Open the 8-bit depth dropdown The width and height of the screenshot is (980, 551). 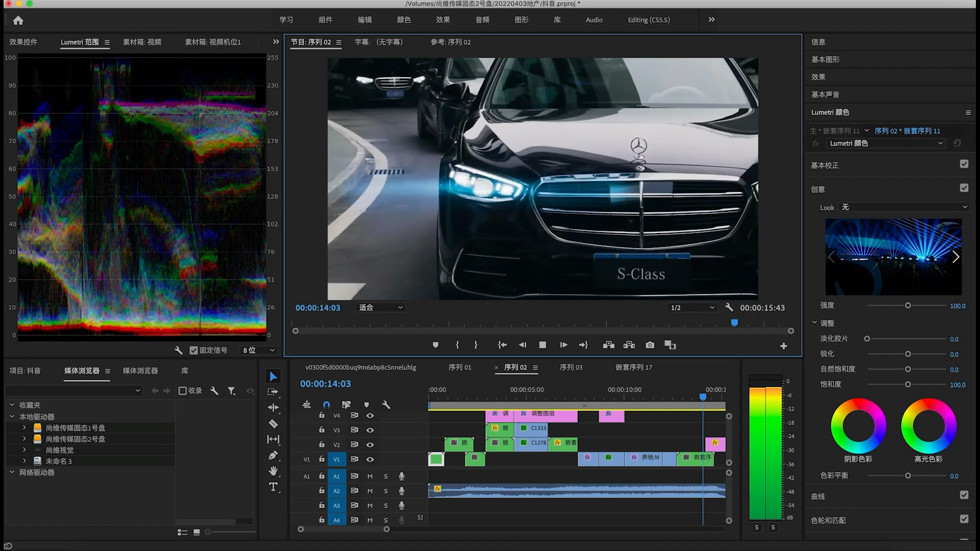pos(259,350)
